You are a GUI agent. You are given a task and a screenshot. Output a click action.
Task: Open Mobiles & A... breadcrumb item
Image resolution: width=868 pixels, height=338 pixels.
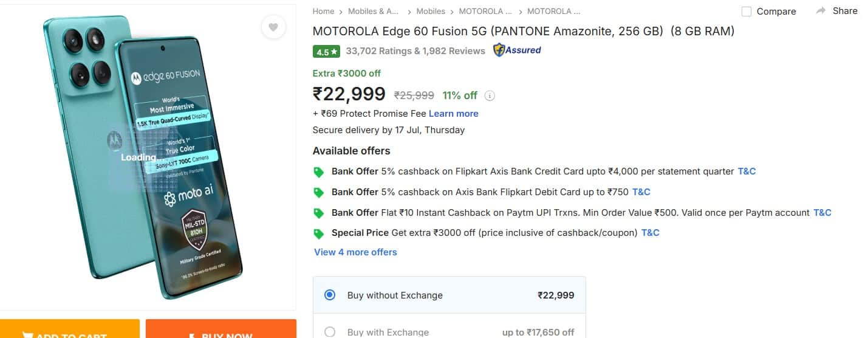[375, 11]
